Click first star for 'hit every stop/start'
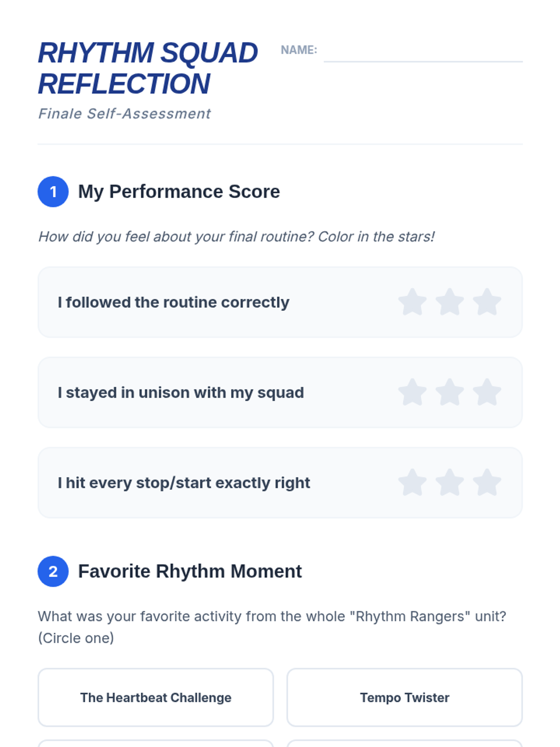Image resolution: width=560 pixels, height=747 pixels. tap(413, 482)
